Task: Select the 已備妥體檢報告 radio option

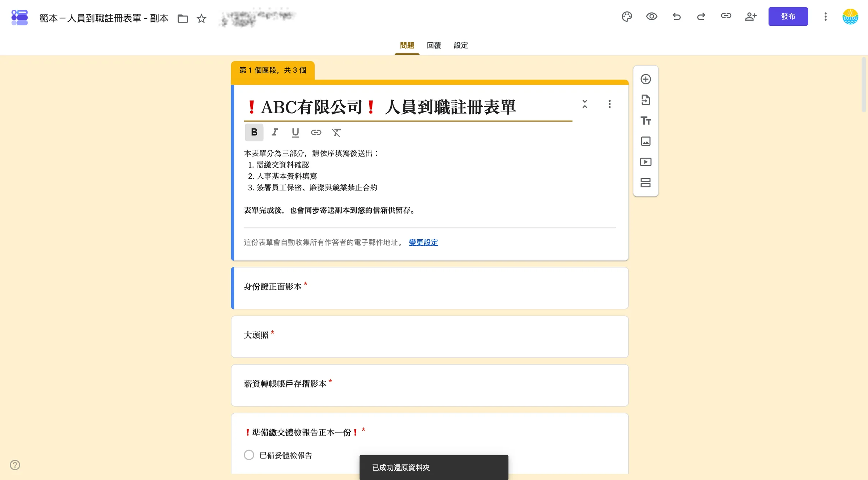Action: 249,455
